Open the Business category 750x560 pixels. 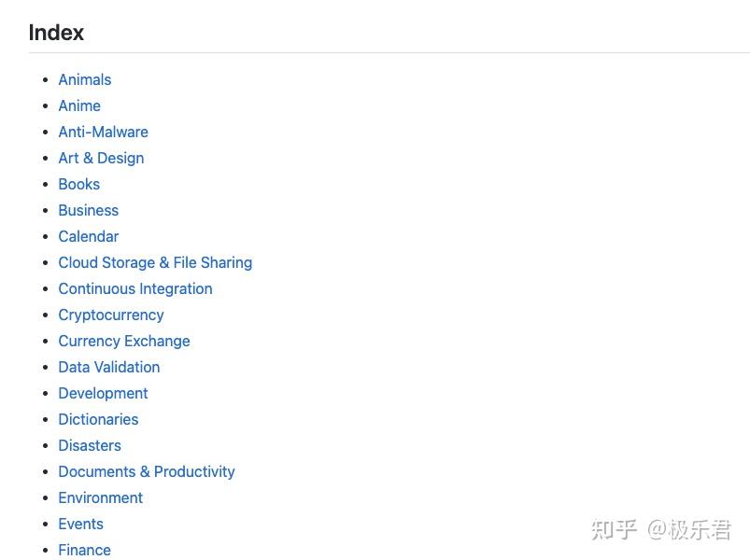(x=88, y=210)
